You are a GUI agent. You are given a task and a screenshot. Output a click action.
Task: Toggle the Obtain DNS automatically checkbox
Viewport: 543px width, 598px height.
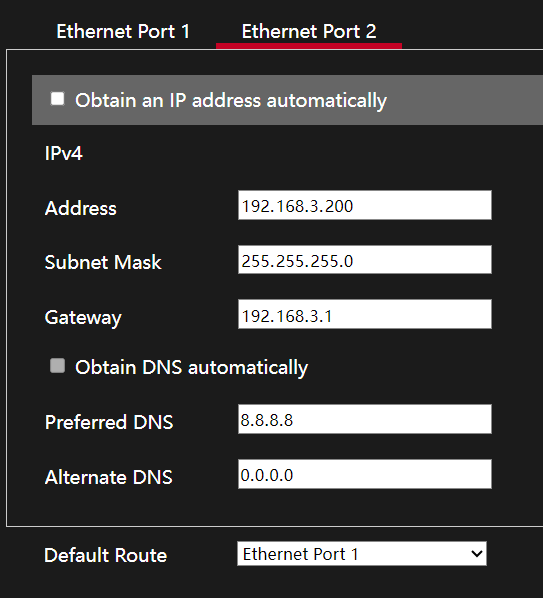[x=58, y=366]
